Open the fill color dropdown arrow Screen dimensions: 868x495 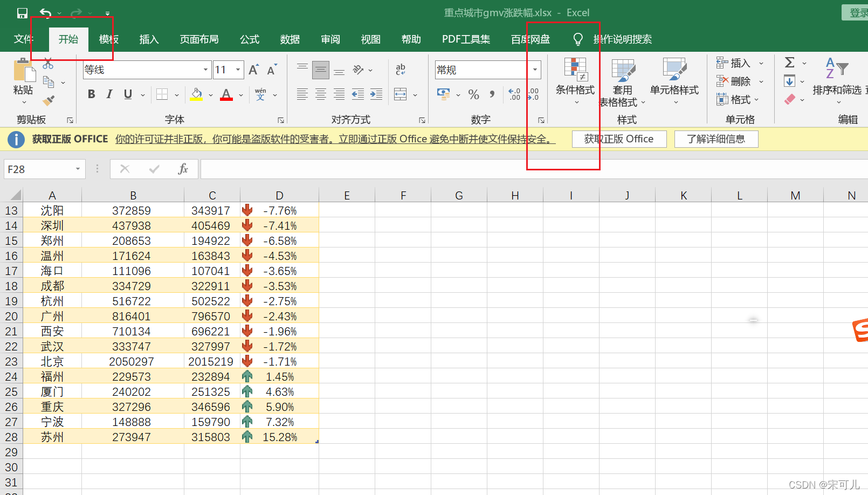click(x=211, y=95)
